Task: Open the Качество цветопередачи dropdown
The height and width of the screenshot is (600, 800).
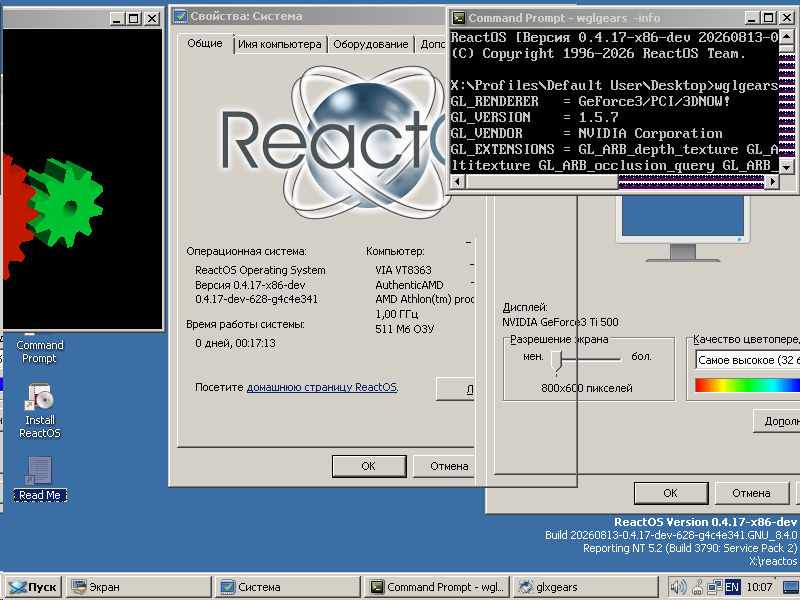Action: click(748, 360)
